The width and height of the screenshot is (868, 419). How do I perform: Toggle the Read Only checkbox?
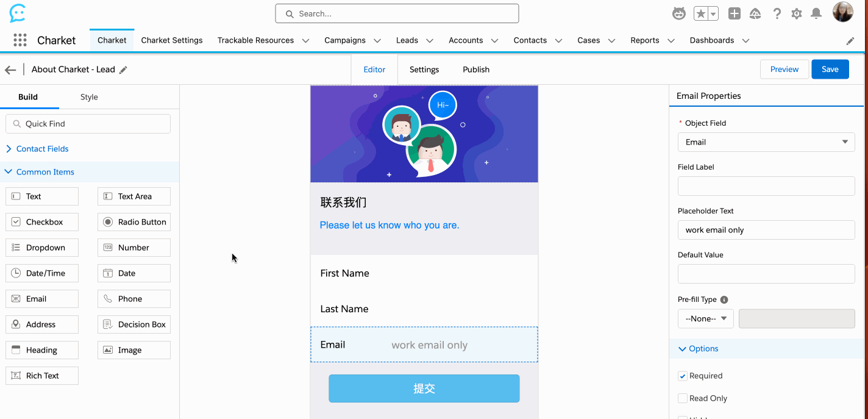(x=683, y=398)
